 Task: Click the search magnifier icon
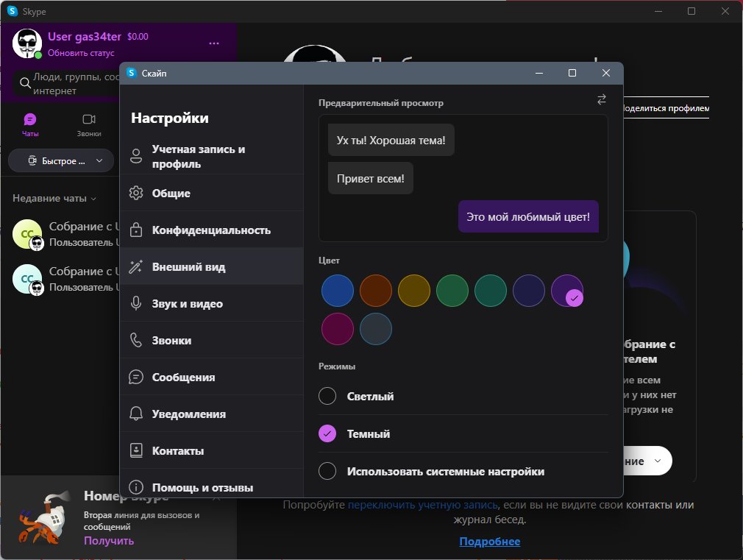coord(25,83)
